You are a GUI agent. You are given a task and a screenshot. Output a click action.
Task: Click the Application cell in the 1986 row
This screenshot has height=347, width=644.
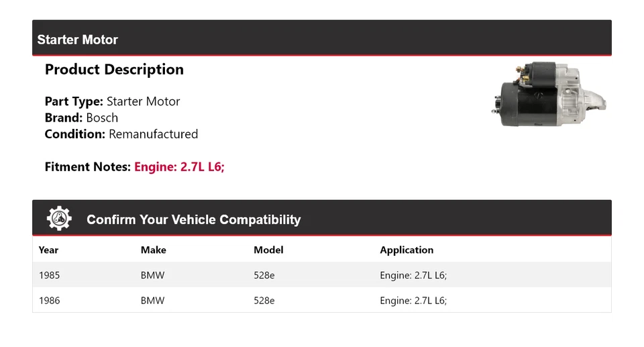point(413,301)
